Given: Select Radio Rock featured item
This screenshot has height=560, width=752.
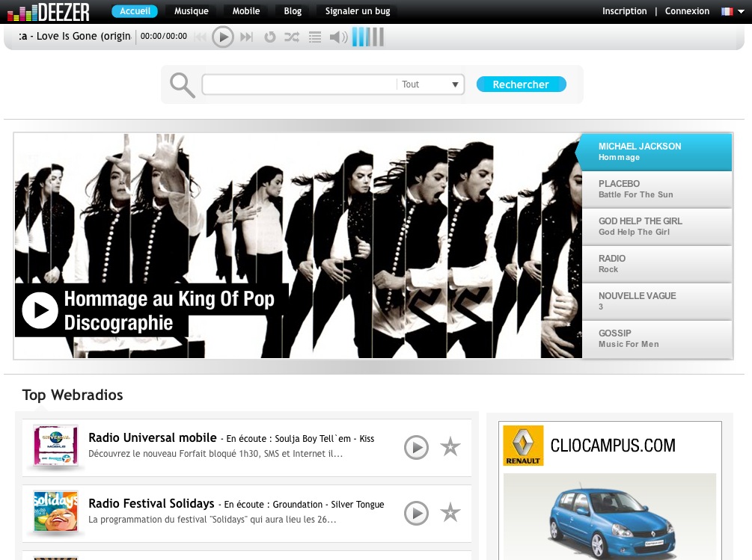Looking at the screenshot, I should (657, 264).
